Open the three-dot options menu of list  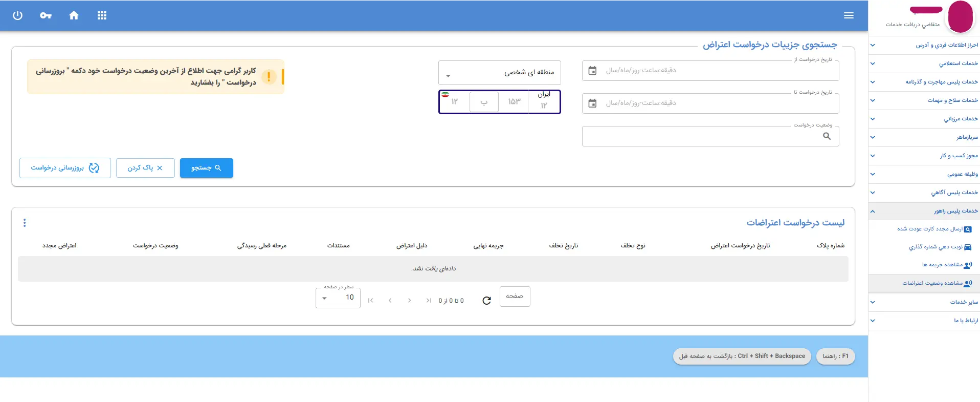point(25,223)
